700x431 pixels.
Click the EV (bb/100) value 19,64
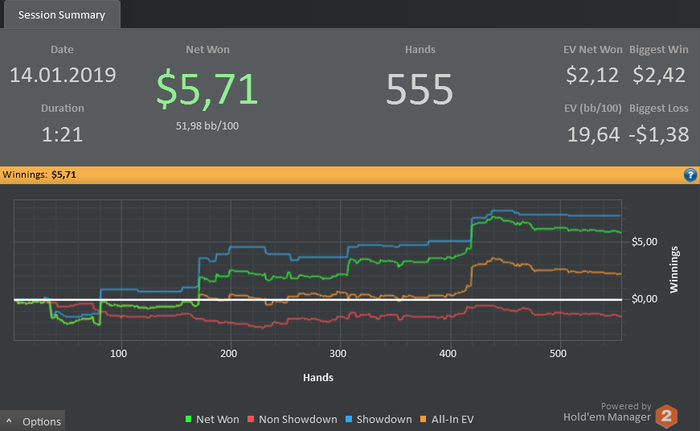pyautogui.click(x=593, y=134)
